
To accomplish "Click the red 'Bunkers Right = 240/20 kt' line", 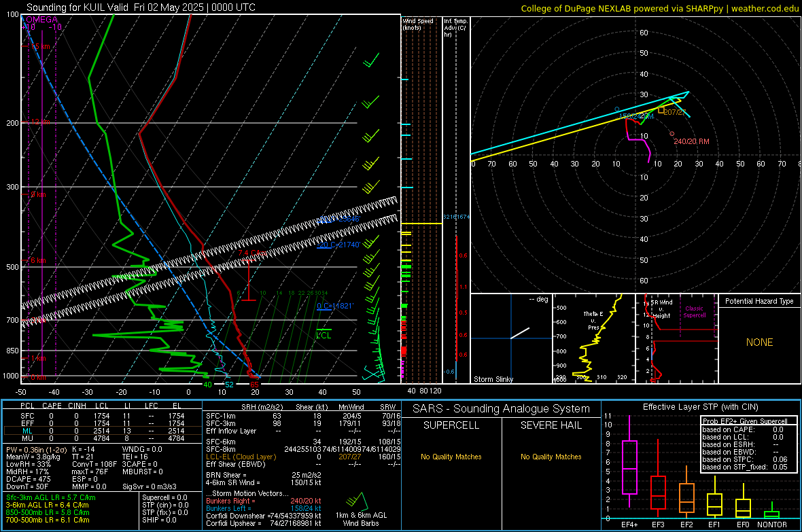I will coord(264,501).
